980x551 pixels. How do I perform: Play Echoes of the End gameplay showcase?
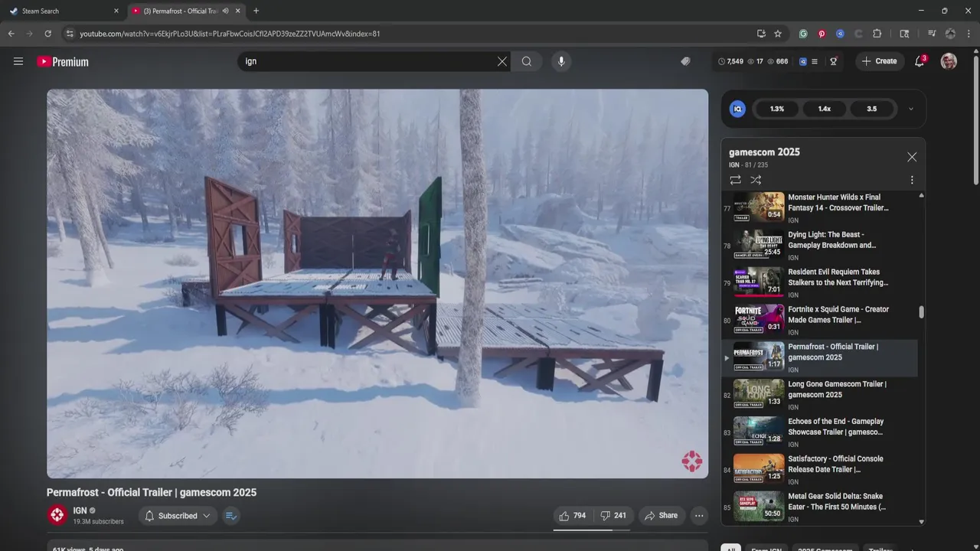[820, 432]
